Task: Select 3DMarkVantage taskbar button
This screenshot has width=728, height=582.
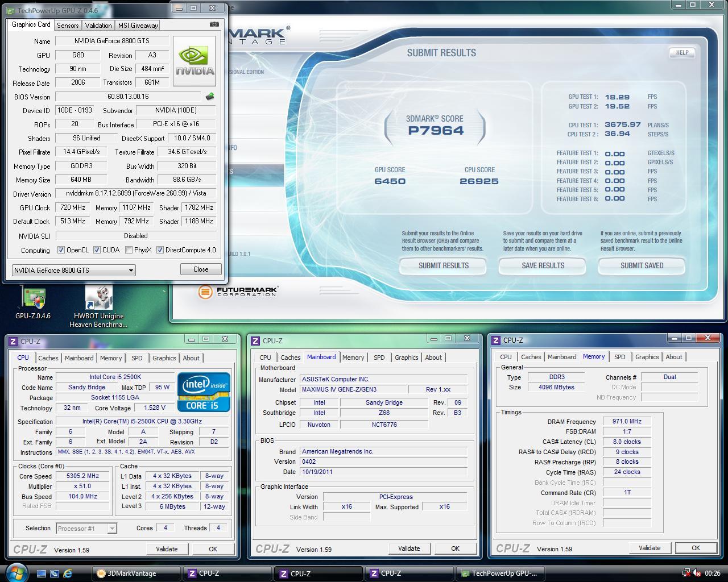Action: click(137, 573)
